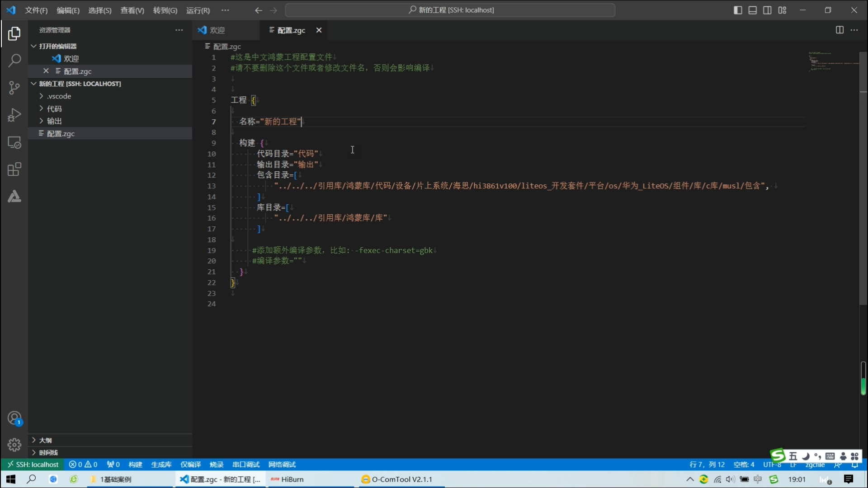Toggle the bottom panel visibility
The image size is (868, 488).
[753, 10]
